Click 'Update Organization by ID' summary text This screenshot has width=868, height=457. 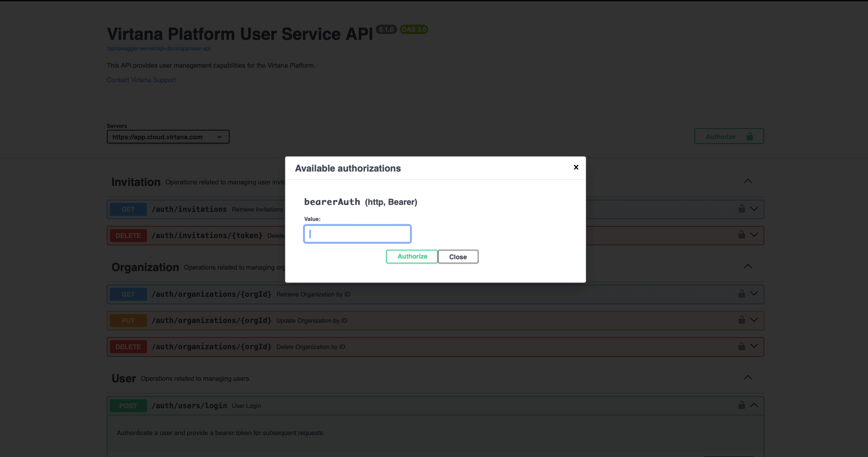point(312,321)
